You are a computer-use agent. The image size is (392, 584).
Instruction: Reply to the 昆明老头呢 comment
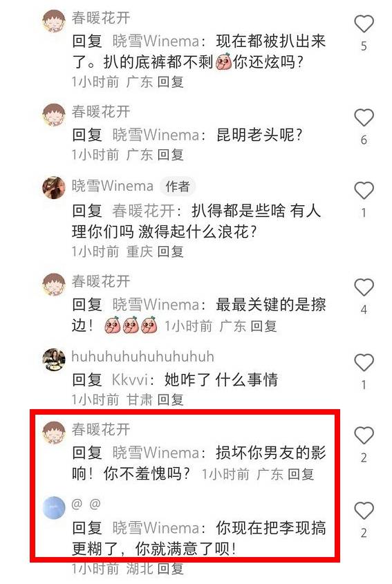170,155
